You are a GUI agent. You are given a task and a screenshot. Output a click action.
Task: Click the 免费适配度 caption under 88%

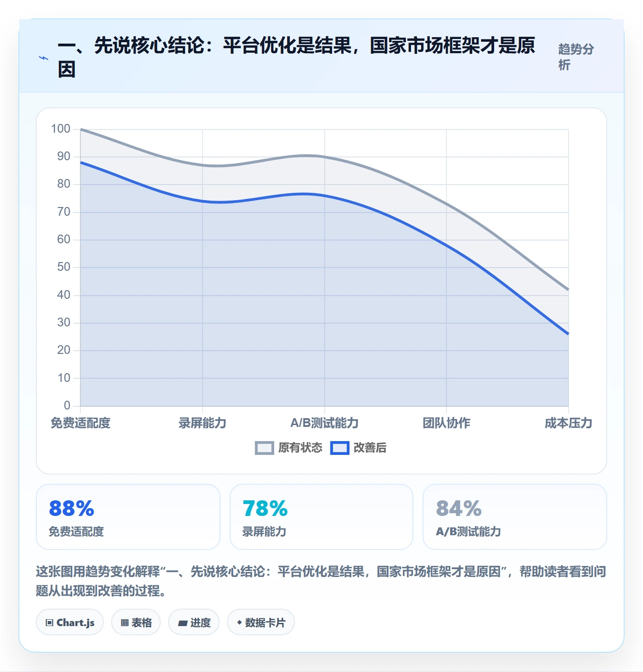[76, 532]
